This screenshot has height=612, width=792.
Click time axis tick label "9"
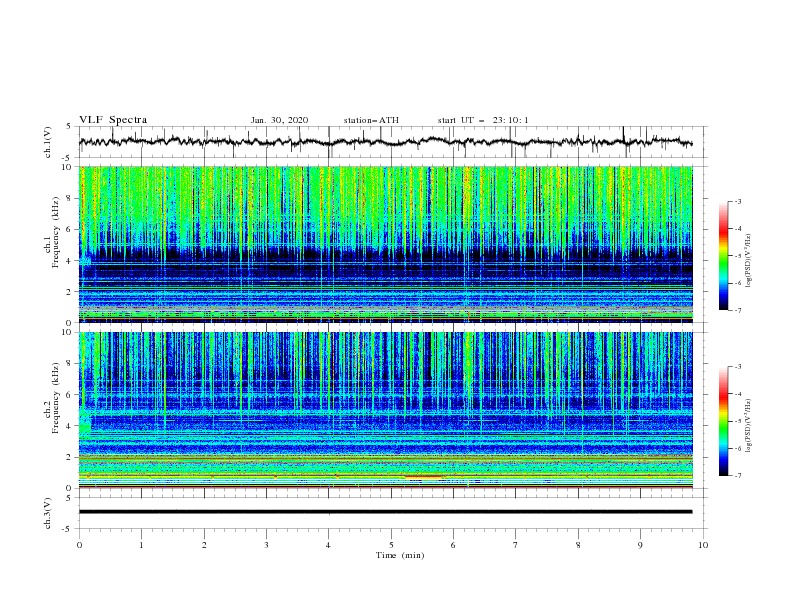coord(640,545)
